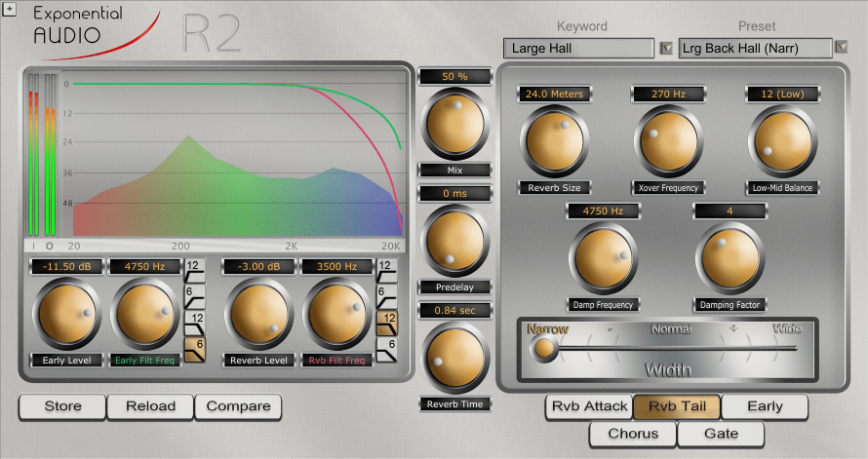
Task: Click the 270 Hz crossover value field
Action: pyautogui.click(x=669, y=94)
